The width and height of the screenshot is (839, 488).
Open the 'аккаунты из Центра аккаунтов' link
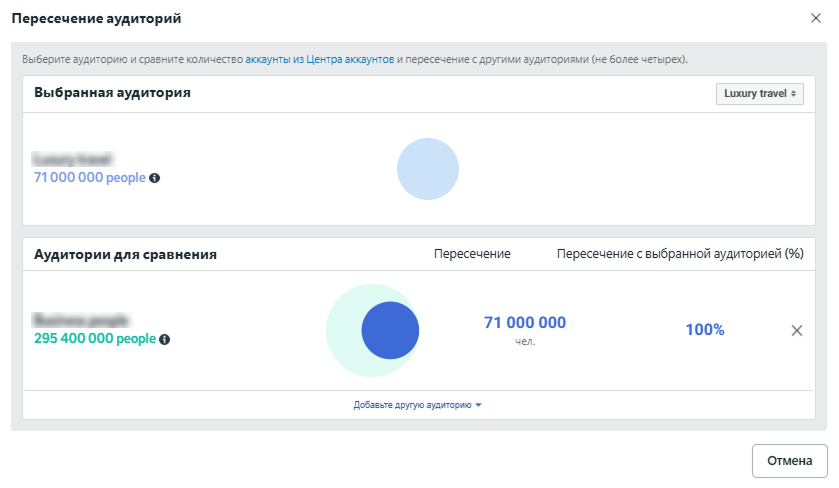coord(319,59)
